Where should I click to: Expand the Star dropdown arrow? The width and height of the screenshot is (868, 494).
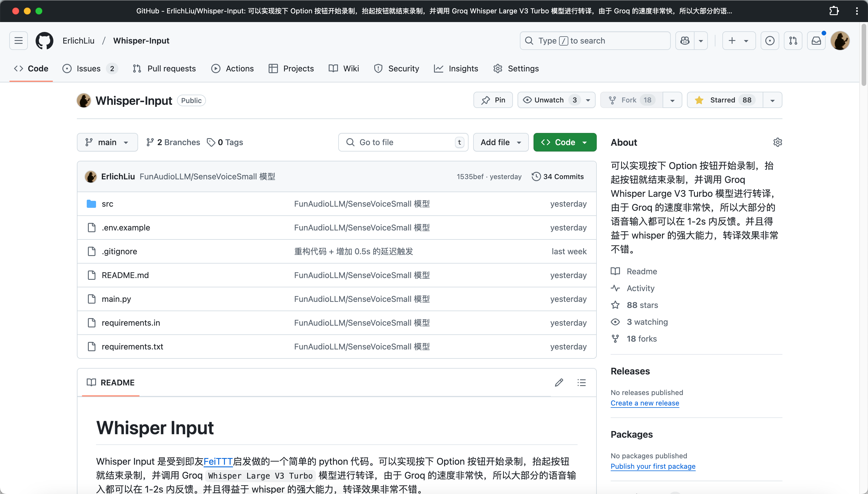[773, 100]
